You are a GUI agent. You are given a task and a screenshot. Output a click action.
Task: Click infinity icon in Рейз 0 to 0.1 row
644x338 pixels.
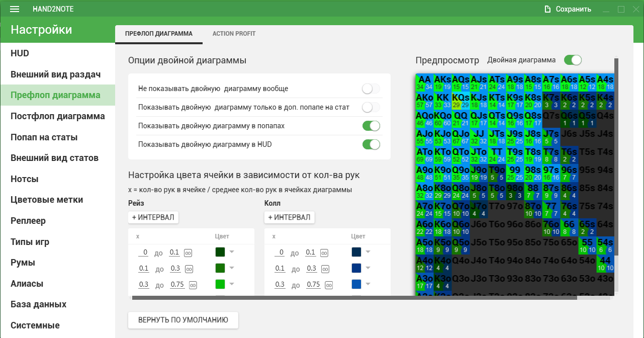188,252
